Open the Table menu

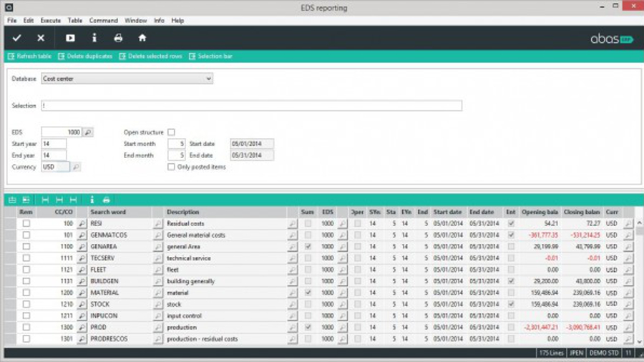(x=74, y=21)
